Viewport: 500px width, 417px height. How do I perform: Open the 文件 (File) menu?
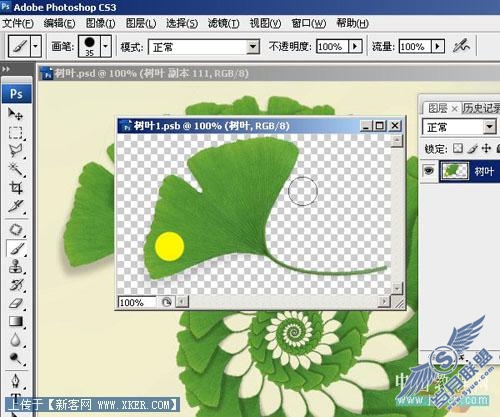pos(18,23)
